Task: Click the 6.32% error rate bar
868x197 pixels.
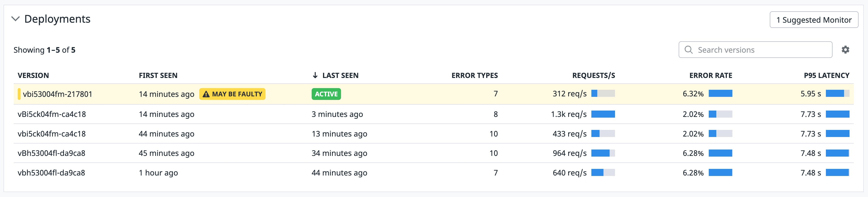Action: pos(720,94)
